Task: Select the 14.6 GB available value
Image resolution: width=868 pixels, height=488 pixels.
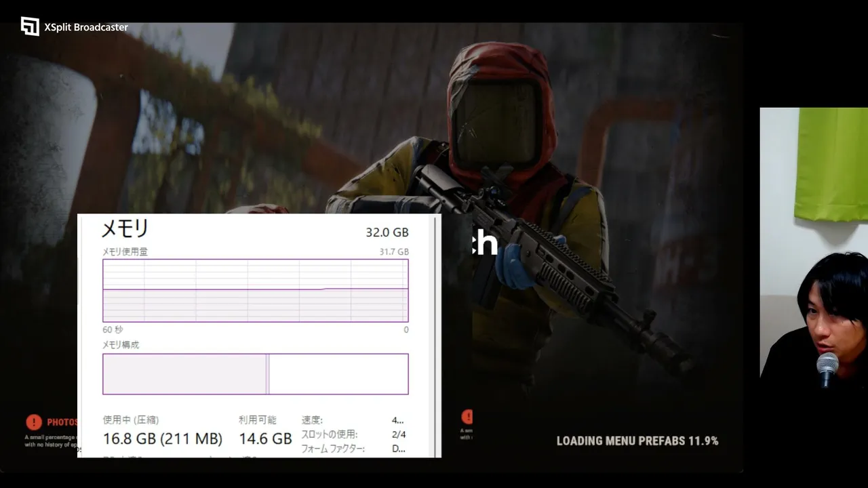Action: [265, 439]
